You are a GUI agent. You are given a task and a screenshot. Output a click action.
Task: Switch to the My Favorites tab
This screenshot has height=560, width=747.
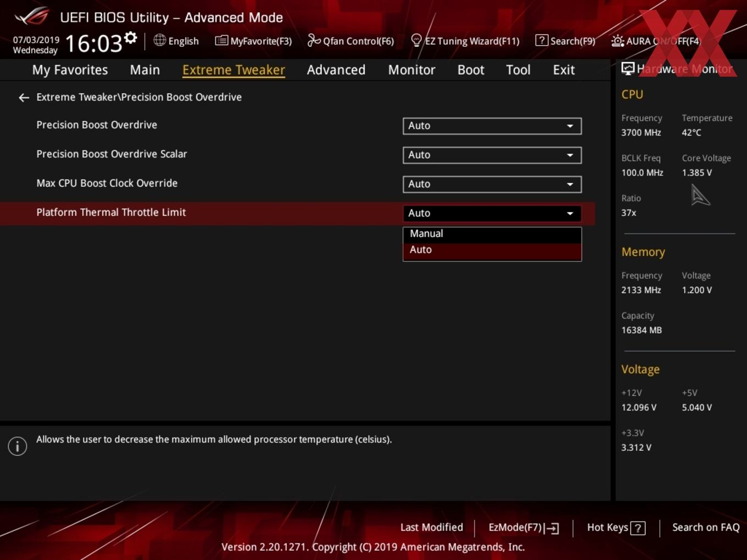click(70, 70)
